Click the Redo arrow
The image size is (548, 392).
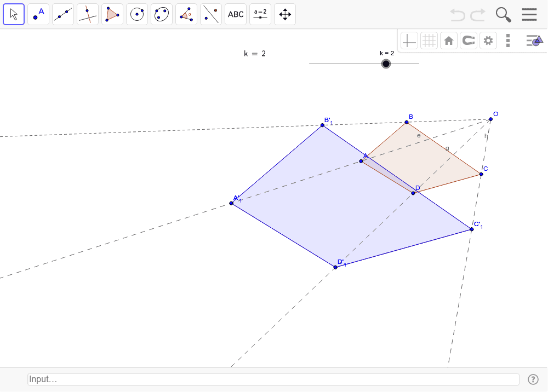478,15
